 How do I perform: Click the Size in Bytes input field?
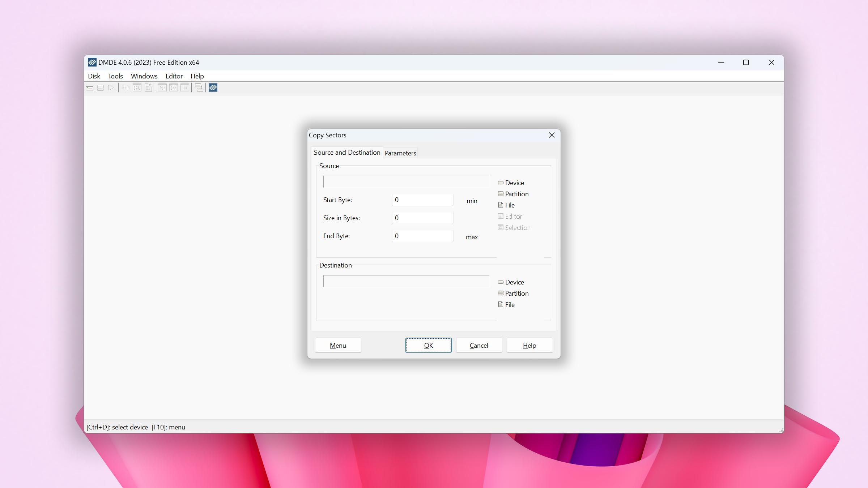pos(422,218)
